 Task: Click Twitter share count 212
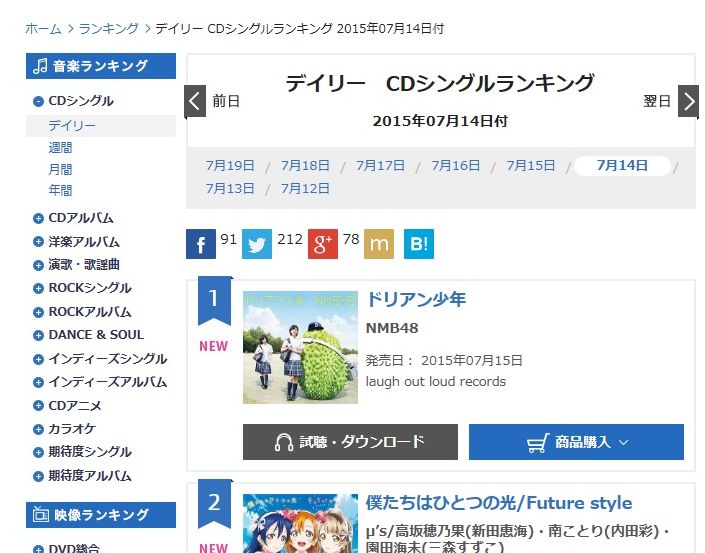point(290,239)
